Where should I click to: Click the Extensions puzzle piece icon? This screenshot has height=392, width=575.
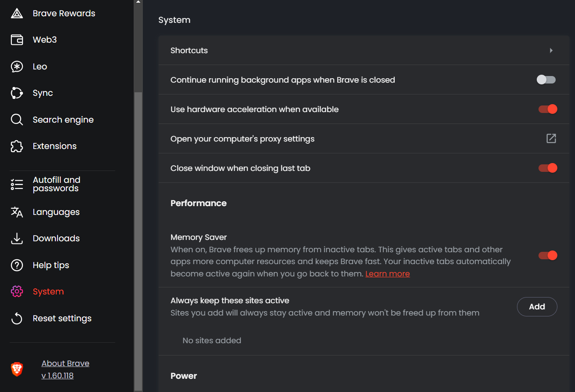17,146
